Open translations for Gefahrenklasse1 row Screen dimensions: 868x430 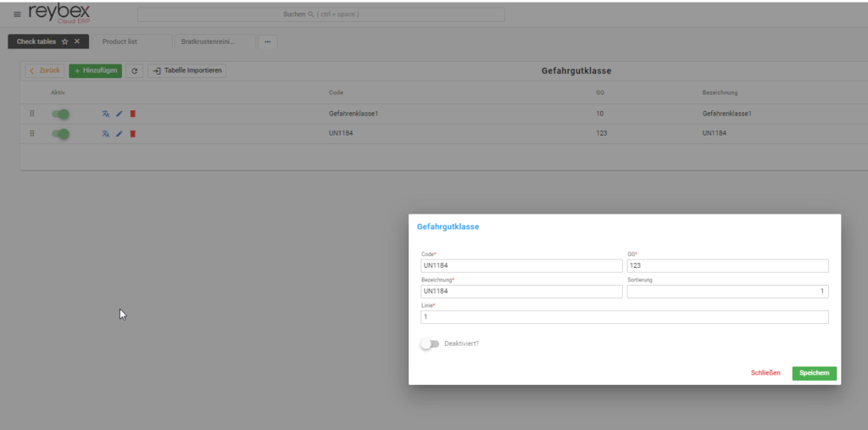point(106,114)
